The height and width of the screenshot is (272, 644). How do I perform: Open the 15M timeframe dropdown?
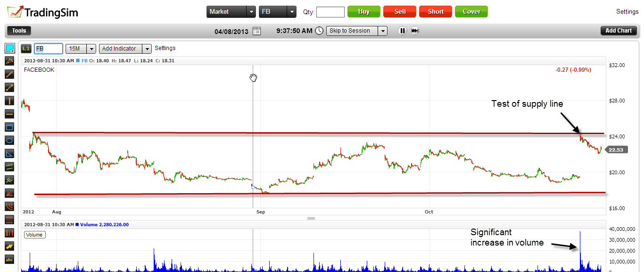coord(81,49)
